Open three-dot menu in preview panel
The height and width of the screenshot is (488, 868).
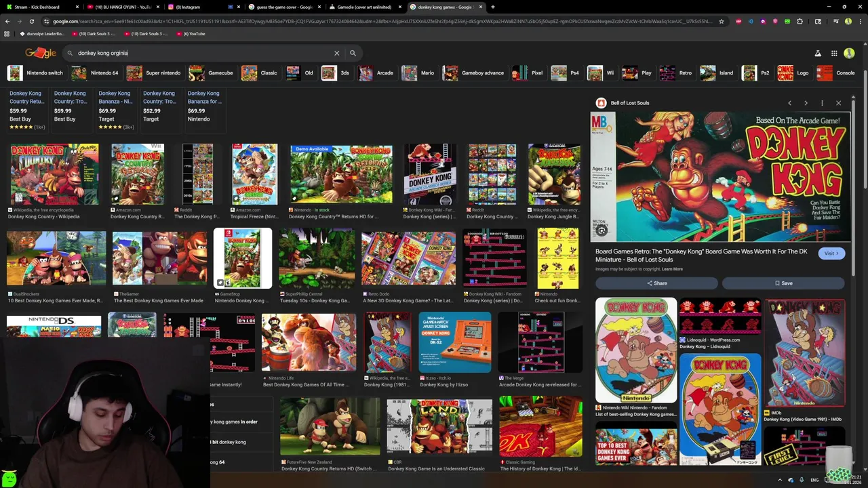pos(822,103)
